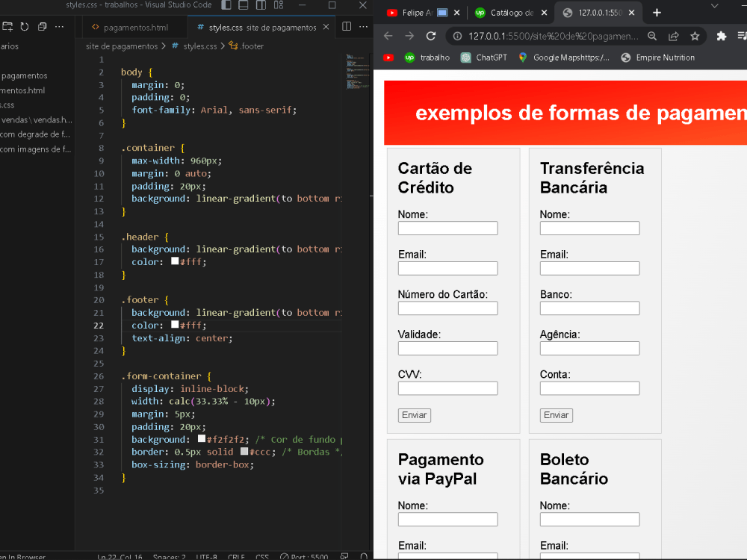Click line 22 'color' property in editor
Viewport: 747px width, 560px height.
(x=145, y=326)
